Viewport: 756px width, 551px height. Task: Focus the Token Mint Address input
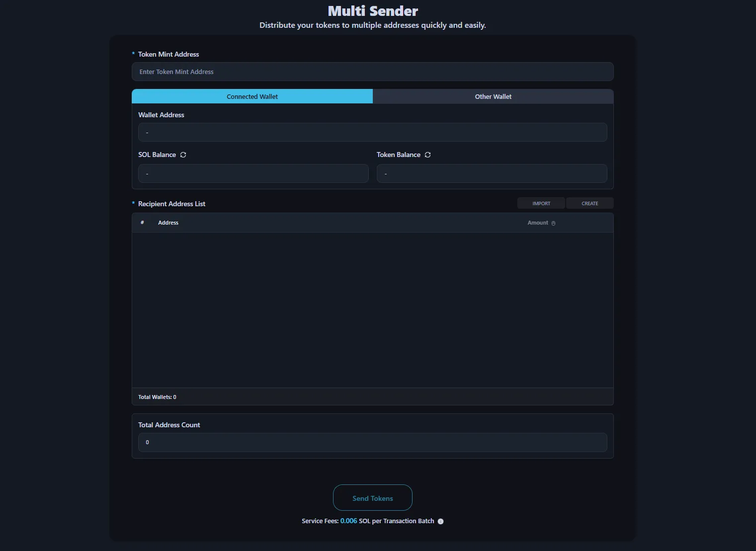pos(372,72)
